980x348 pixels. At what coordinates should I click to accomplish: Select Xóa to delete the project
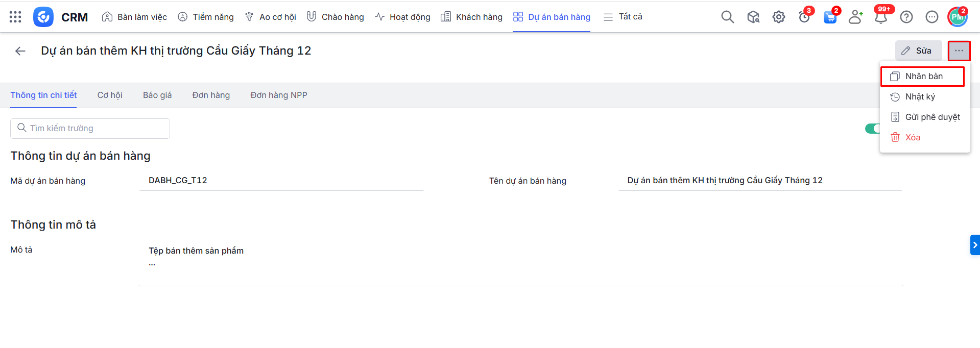912,138
